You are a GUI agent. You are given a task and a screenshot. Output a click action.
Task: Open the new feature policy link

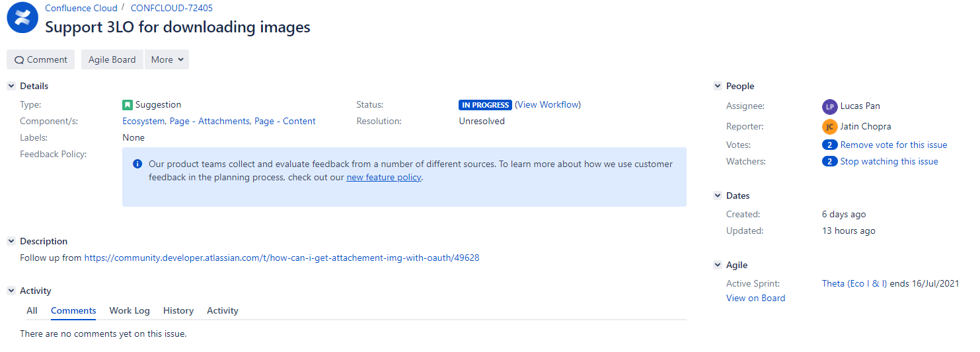click(x=384, y=177)
